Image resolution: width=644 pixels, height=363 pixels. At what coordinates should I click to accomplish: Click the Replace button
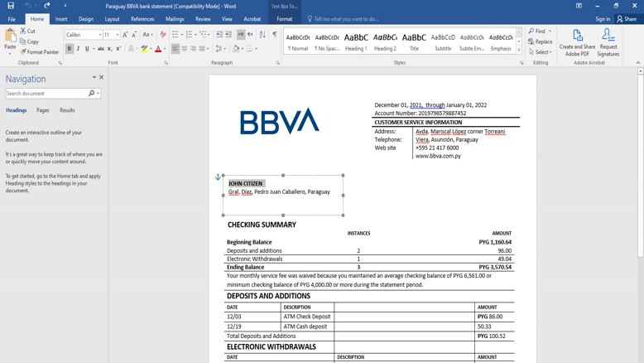pos(541,41)
